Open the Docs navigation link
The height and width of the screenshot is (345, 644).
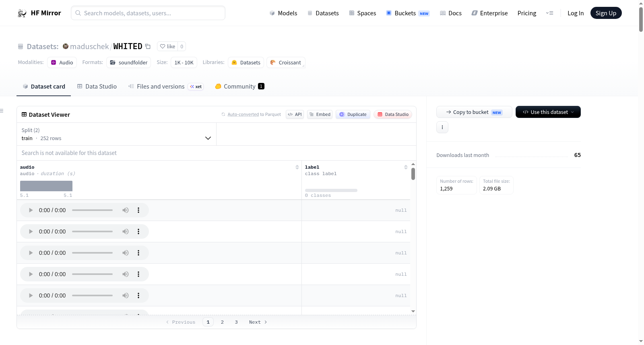tap(451, 13)
